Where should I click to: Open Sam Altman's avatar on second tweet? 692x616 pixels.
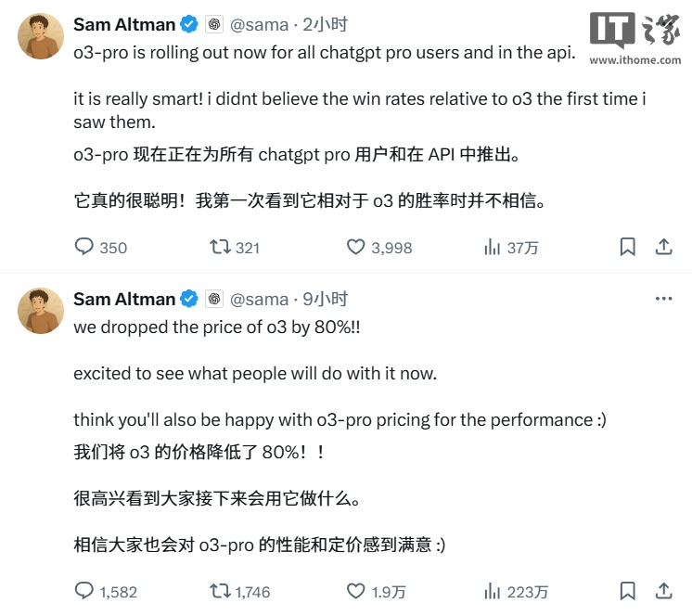point(41,311)
